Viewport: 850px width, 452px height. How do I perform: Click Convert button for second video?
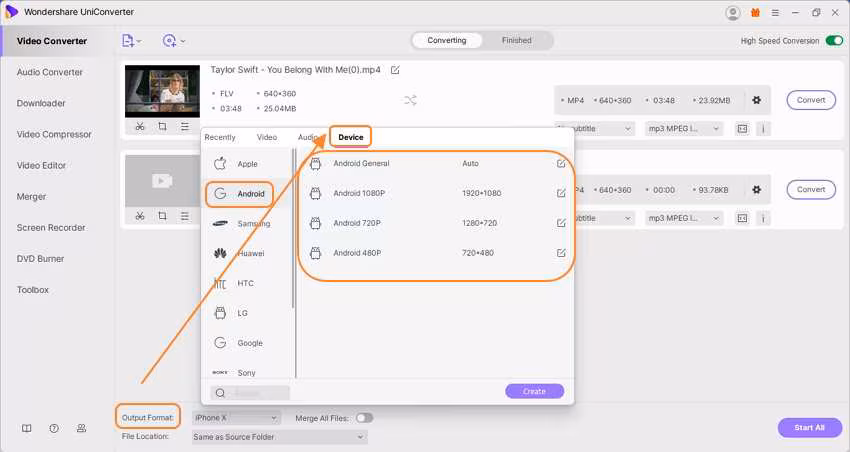pyautogui.click(x=811, y=189)
